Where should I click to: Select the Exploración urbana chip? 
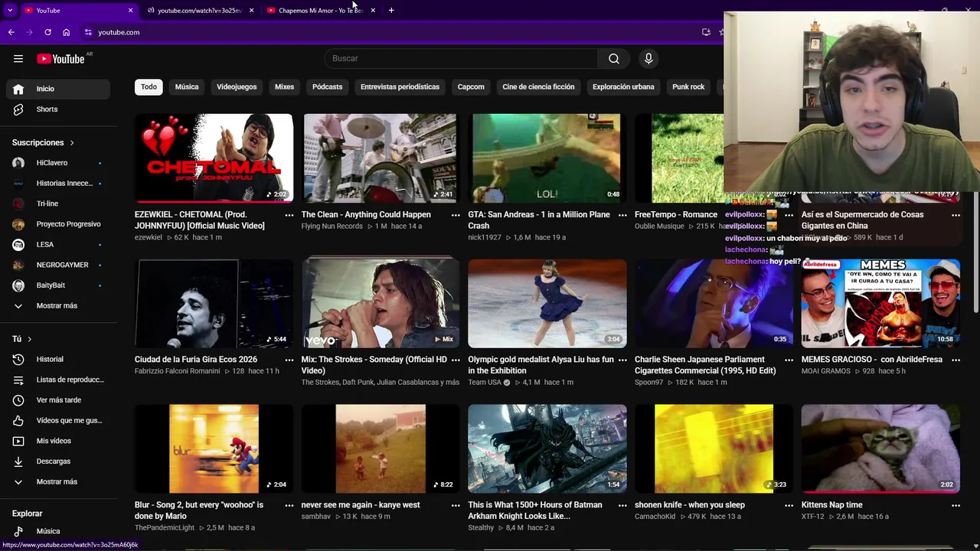click(x=623, y=86)
